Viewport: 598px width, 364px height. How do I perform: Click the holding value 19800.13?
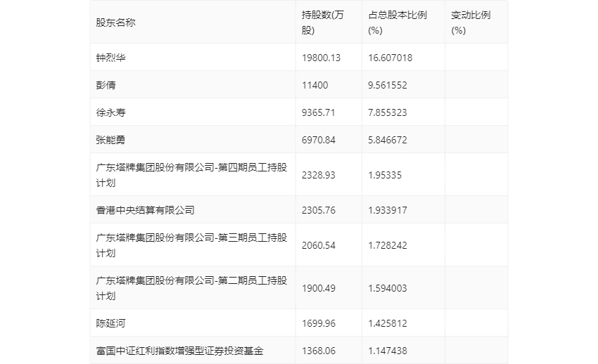[321, 58]
